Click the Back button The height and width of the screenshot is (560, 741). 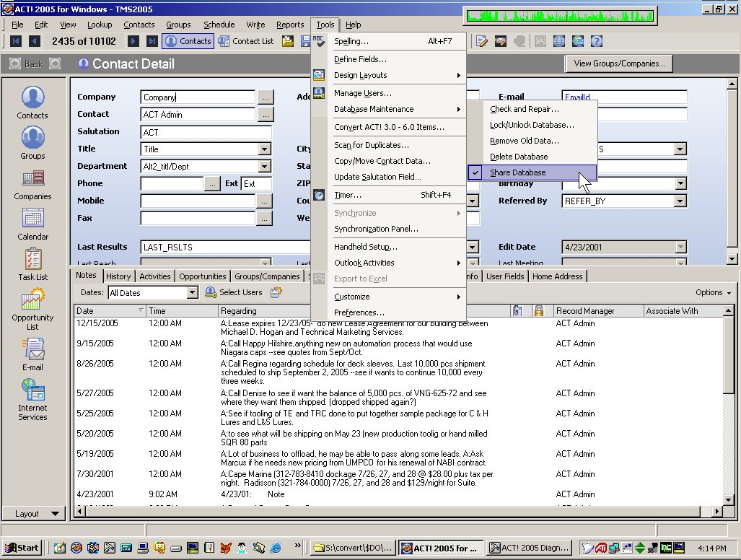(x=27, y=64)
